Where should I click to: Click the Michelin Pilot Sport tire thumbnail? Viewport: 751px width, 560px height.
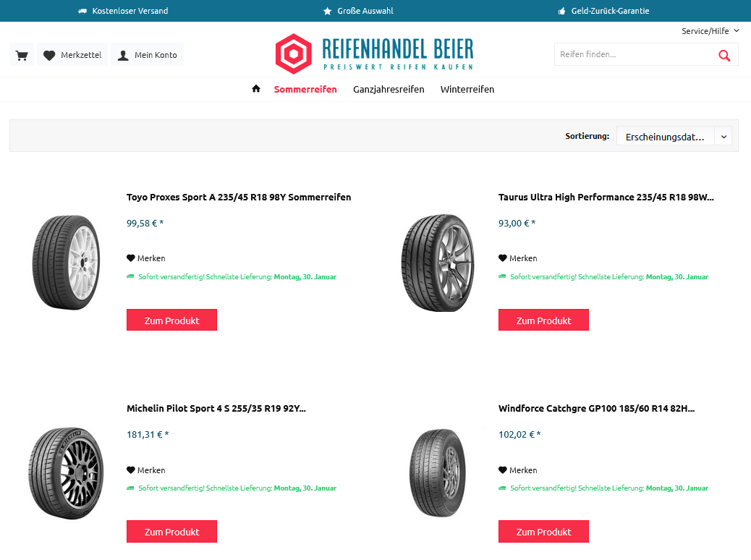tap(66, 472)
